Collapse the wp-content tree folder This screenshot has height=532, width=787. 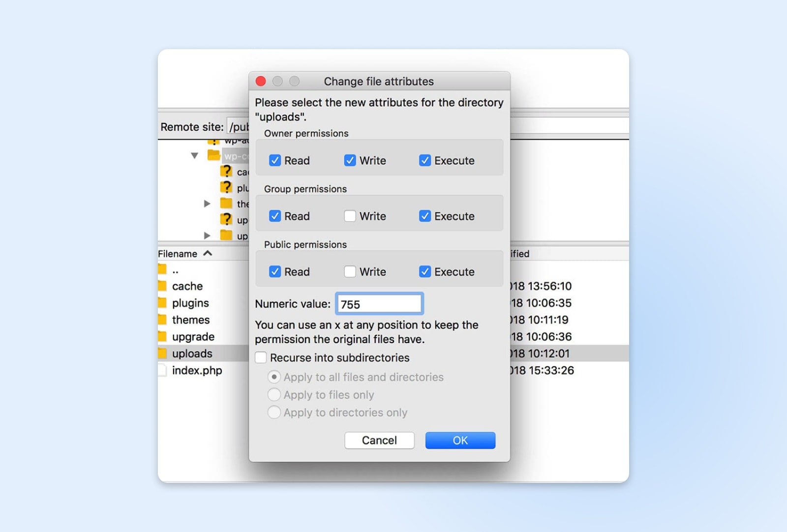click(195, 156)
